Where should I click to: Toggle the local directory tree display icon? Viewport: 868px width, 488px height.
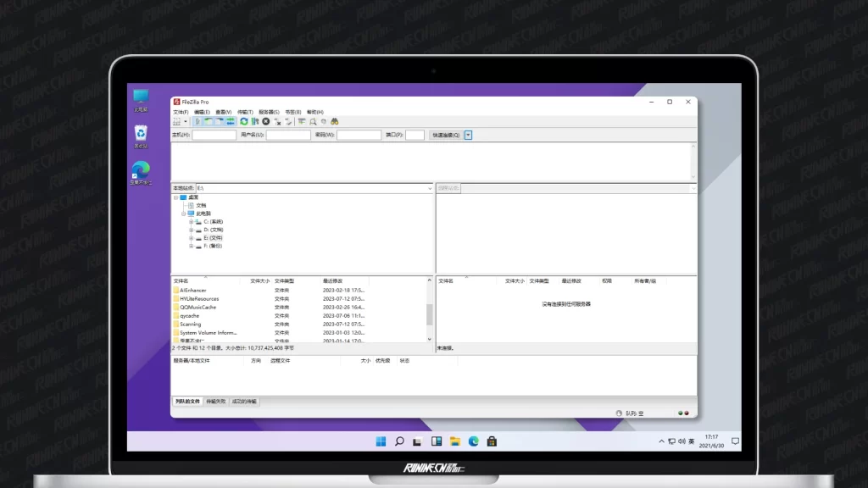[x=209, y=122]
